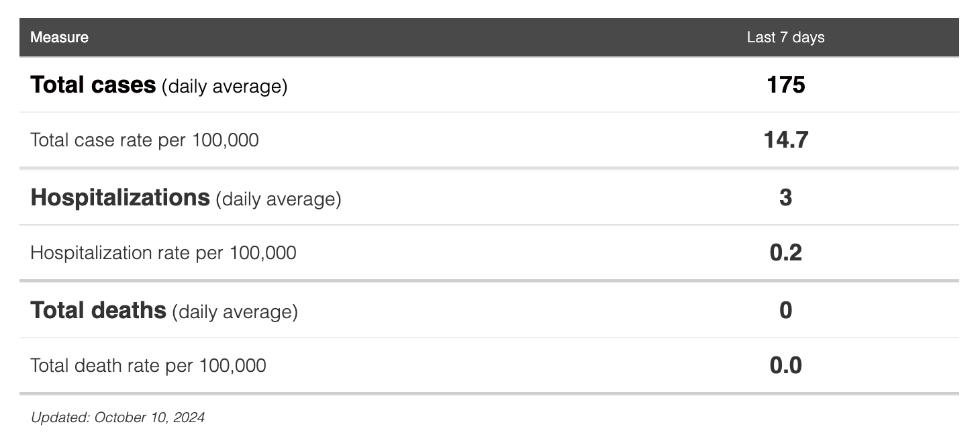The height and width of the screenshot is (443, 980).
Task: Click daily average text beside Total cases
Action: click(224, 87)
